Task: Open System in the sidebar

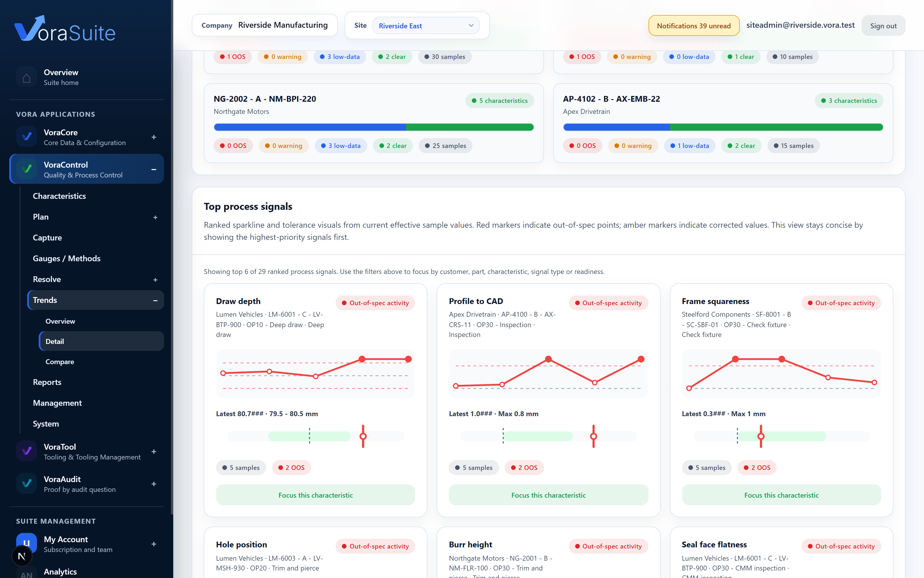Action: pos(96,424)
